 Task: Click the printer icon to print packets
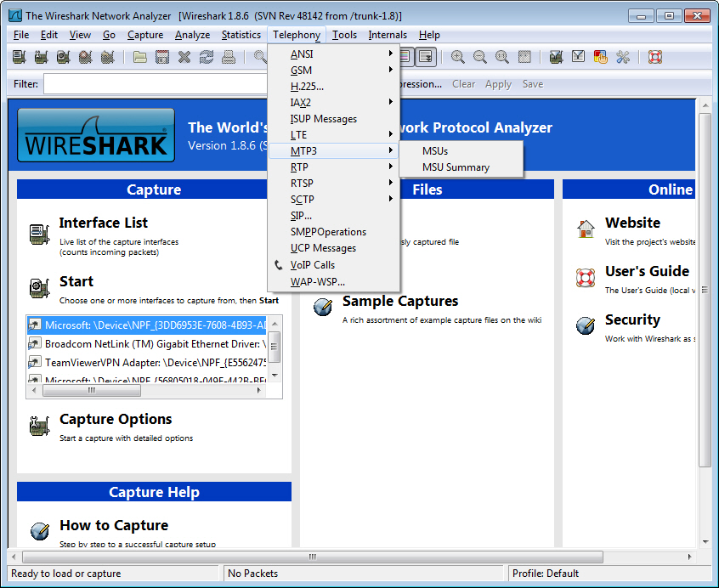(229, 57)
